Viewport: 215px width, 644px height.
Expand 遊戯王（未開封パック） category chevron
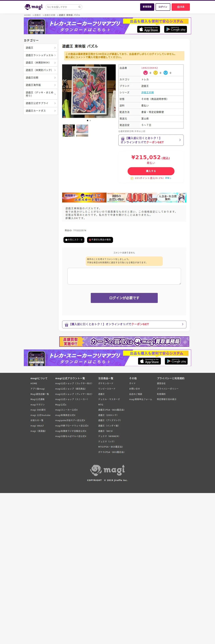55,70
